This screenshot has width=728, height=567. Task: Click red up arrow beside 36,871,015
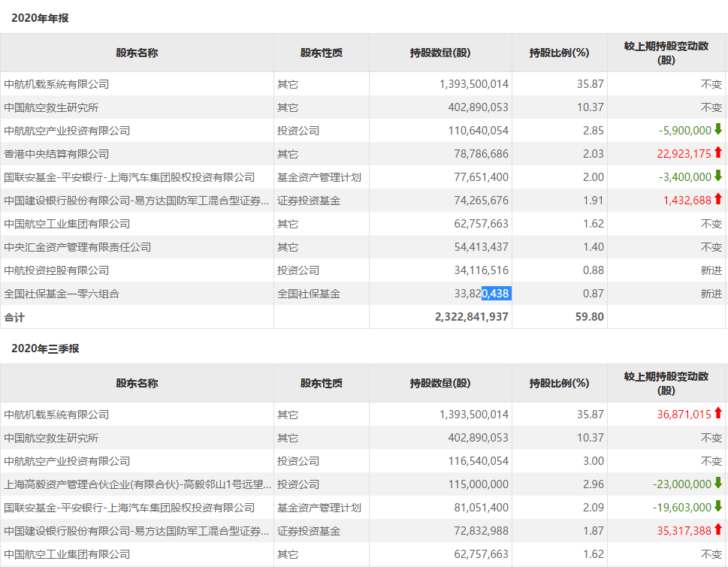coord(717,413)
